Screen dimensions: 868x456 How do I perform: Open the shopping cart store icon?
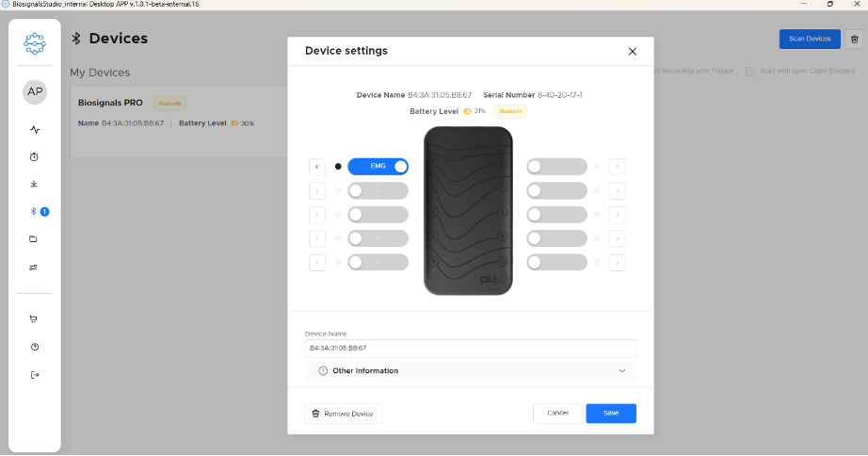tap(33, 318)
